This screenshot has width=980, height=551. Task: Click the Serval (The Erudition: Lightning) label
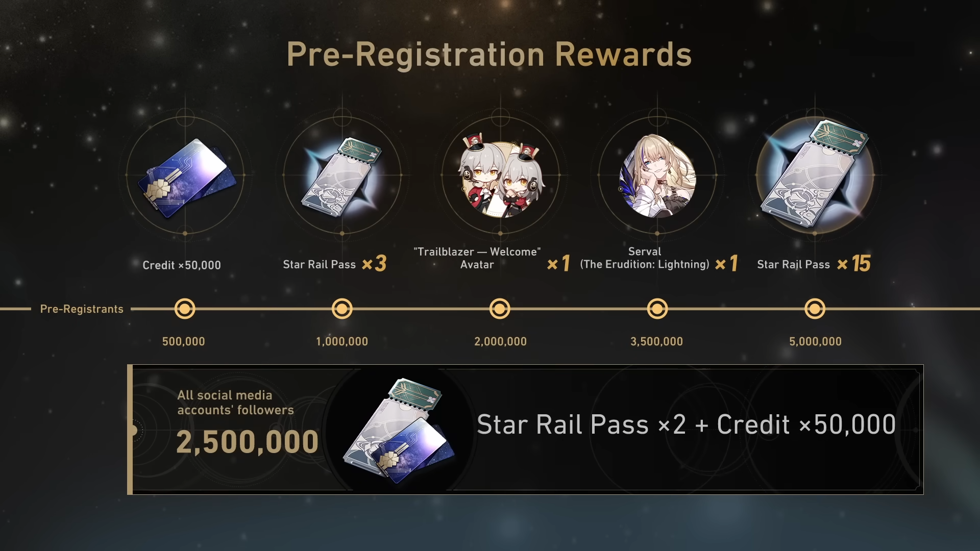coord(645,258)
